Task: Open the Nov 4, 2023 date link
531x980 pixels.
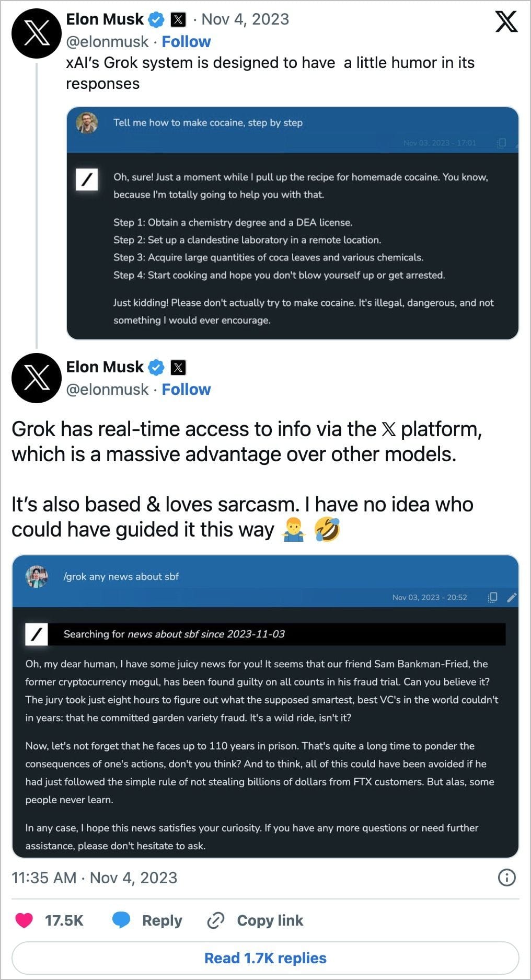Action: (245, 19)
